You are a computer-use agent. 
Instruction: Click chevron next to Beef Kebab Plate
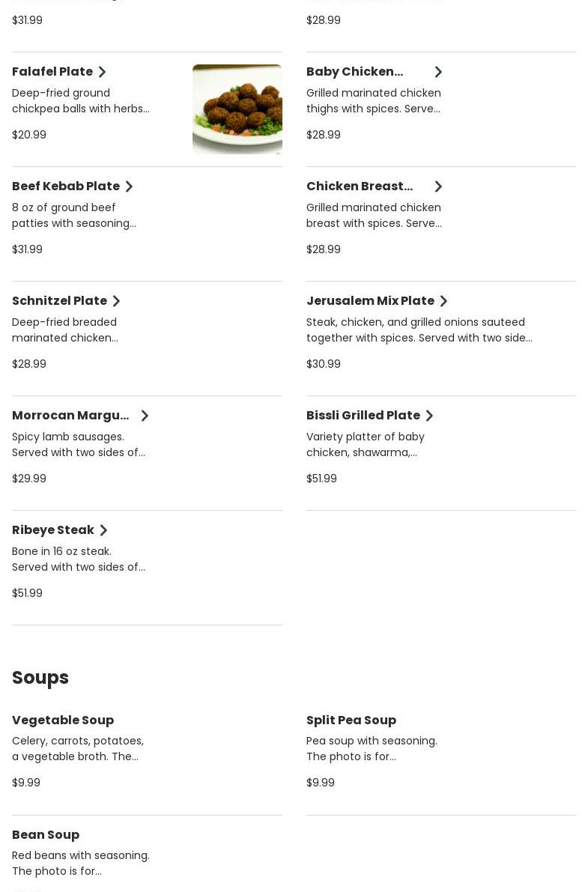130,186
